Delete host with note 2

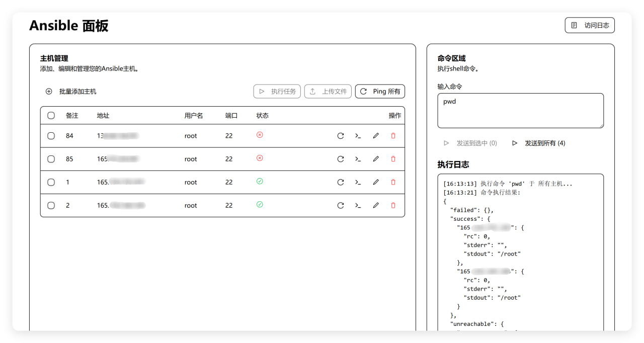click(x=393, y=205)
